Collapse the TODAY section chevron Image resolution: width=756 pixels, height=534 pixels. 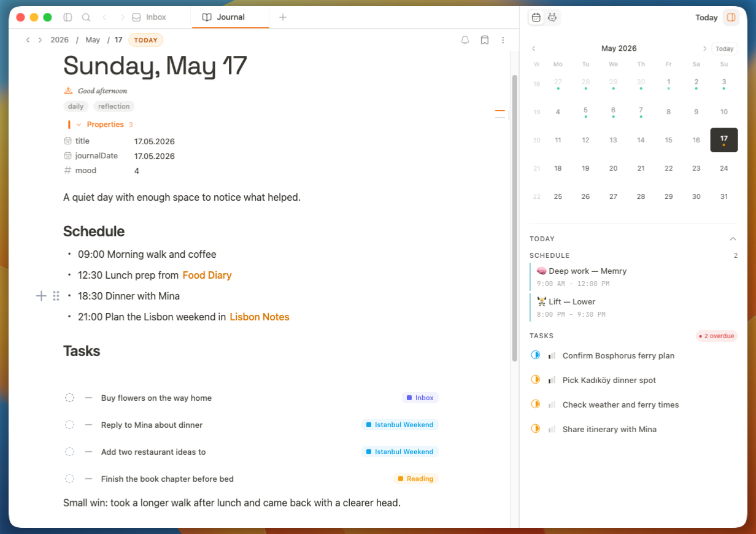[x=733, y=239]
